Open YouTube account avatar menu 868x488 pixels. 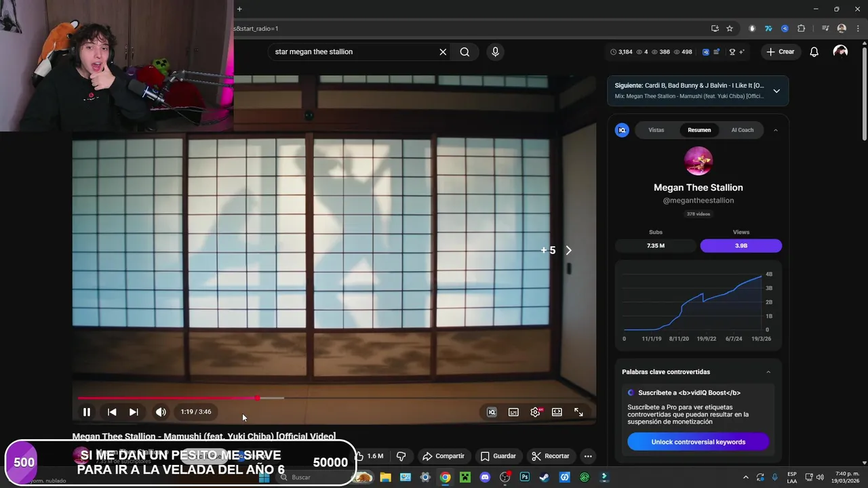pyautogui.click(x=840, y=52)
